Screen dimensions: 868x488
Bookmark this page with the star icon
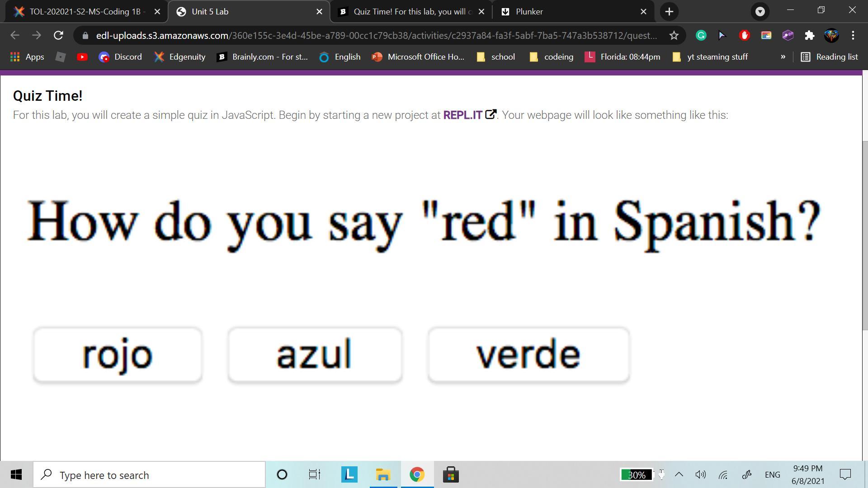(x=674, y=35)
